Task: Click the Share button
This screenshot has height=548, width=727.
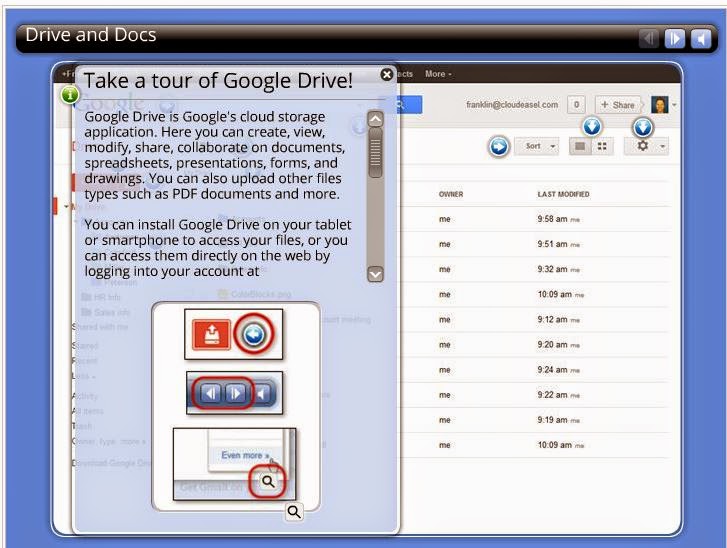Action: (618, 105)
